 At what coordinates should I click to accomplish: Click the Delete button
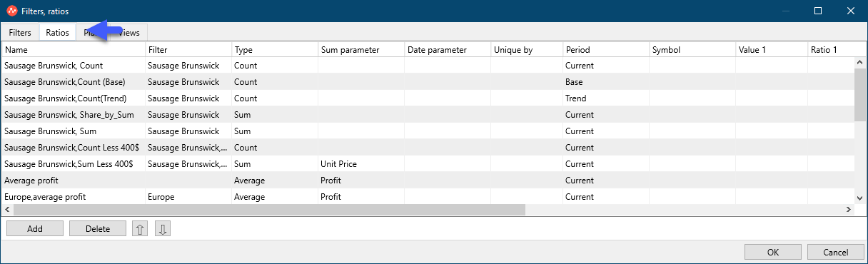98,229
